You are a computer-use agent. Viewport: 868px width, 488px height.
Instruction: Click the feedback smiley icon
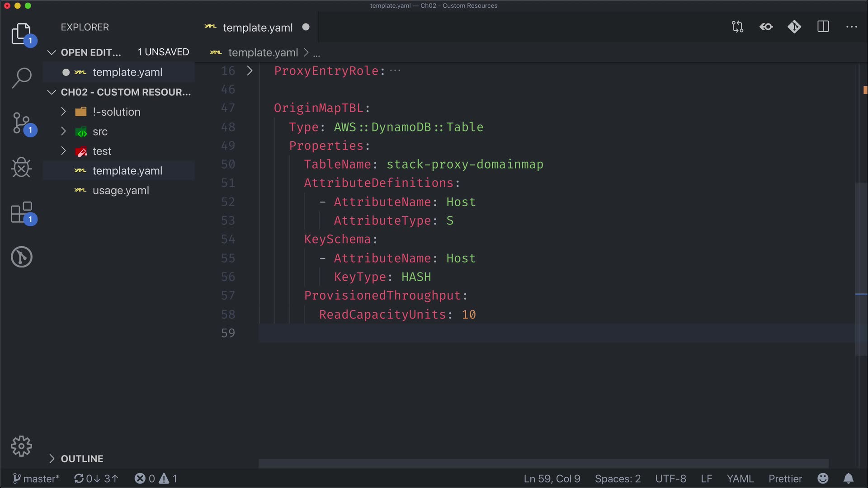[x=823, y=479]
